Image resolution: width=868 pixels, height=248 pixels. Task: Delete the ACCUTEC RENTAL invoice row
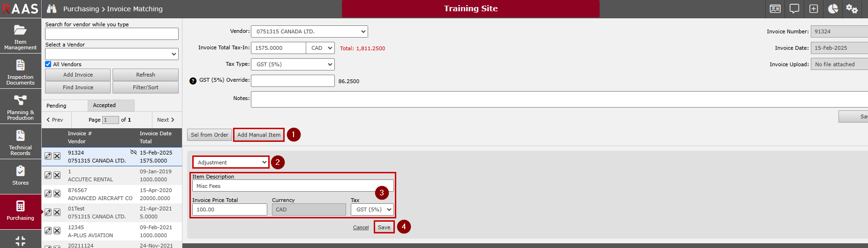[x=57, y=175]
